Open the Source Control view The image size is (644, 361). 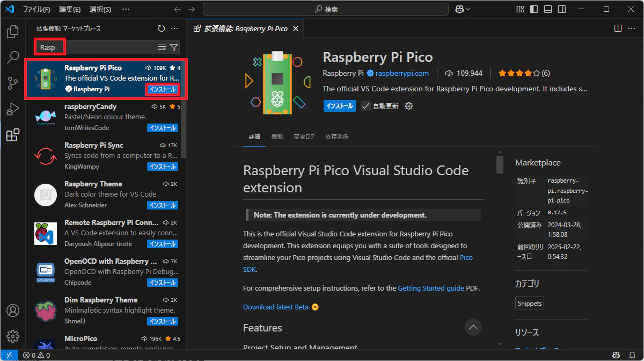[x=13, y=83]
